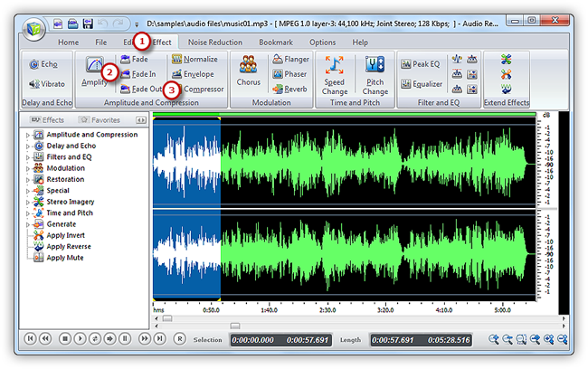Click the first zoom-in magnifier icon
Screen dimensions: 588x369
click(494, 339)
